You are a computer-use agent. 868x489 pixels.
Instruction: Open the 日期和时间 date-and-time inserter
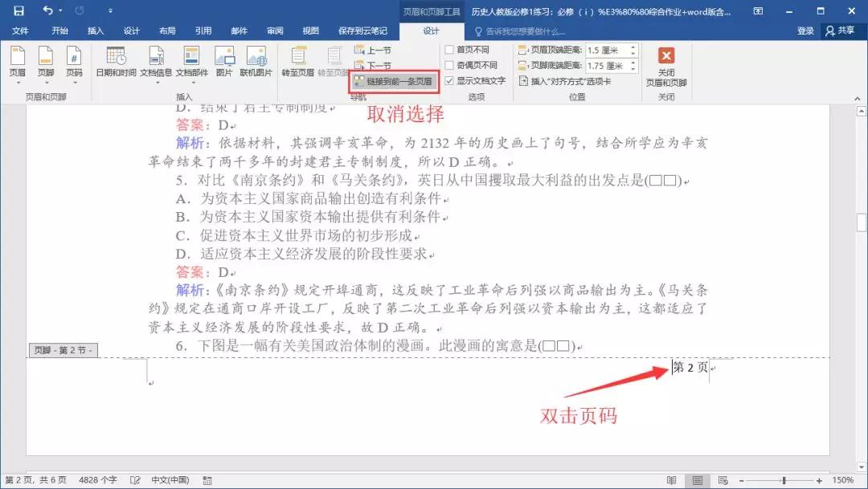117,63
